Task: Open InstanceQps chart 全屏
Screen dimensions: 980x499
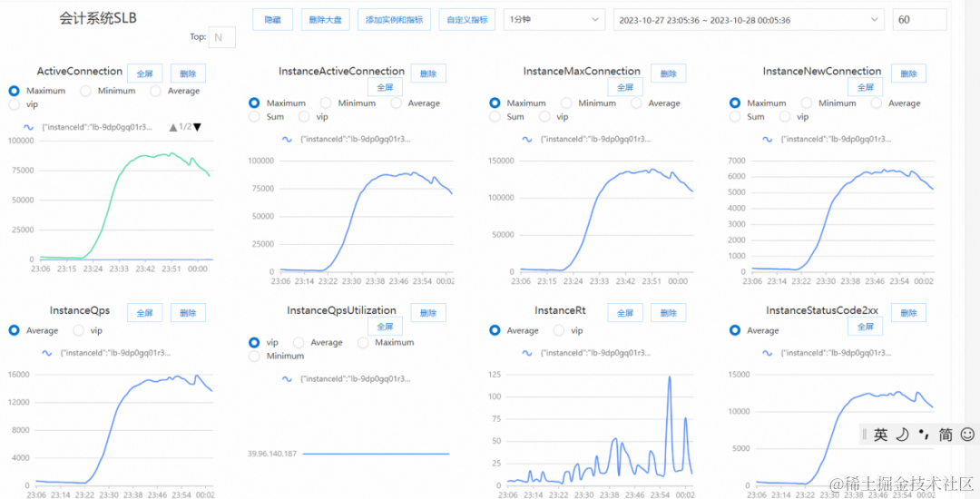Action: point(144,313)
